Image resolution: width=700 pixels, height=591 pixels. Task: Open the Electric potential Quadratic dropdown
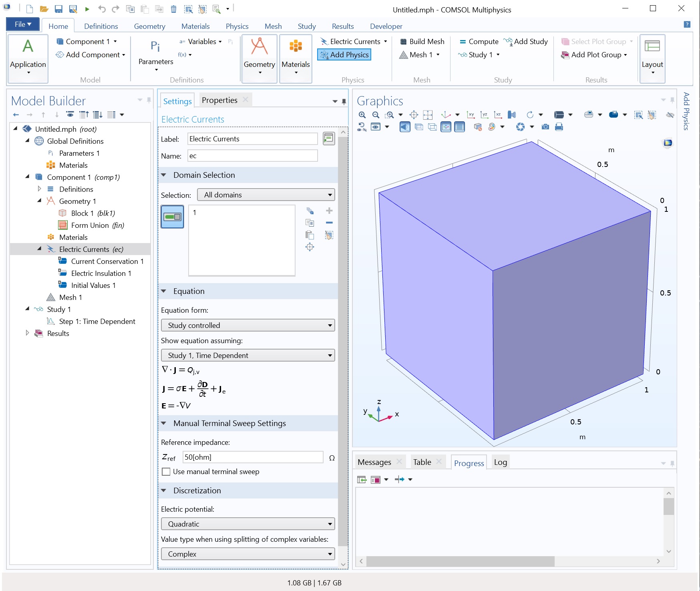tap(247, 524)
